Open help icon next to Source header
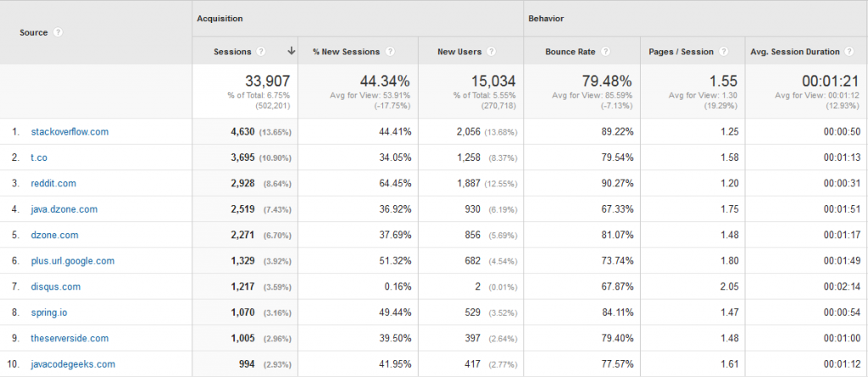The height and width of the screenshot is (377, 868). tap(58, 33)
